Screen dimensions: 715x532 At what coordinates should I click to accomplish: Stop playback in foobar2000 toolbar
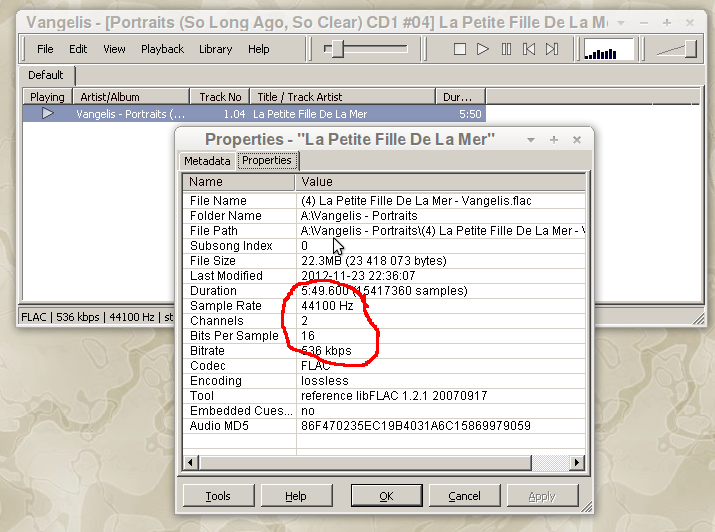[460, 49]
